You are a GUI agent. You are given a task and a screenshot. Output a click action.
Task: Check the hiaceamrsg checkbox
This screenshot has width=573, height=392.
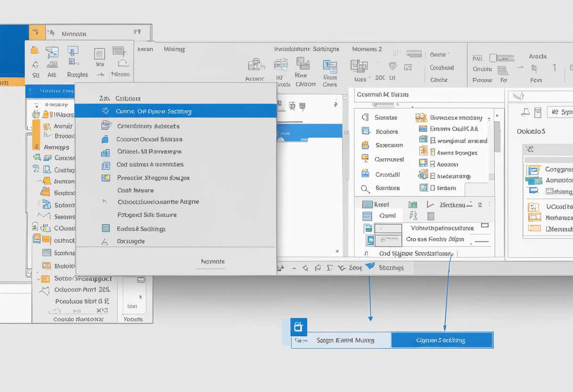(x=432, y=176)
